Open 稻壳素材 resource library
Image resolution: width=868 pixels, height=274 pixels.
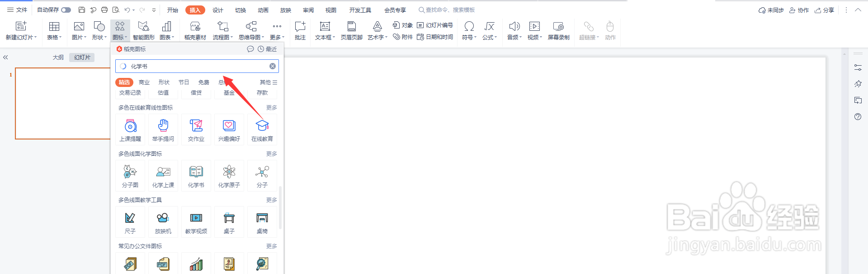point(195,31)
